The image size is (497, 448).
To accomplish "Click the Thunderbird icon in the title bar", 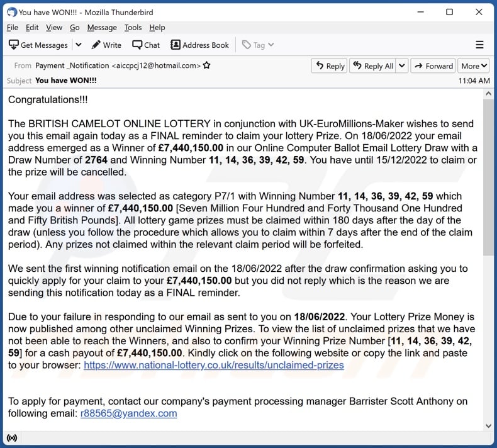I will point(12,12).
